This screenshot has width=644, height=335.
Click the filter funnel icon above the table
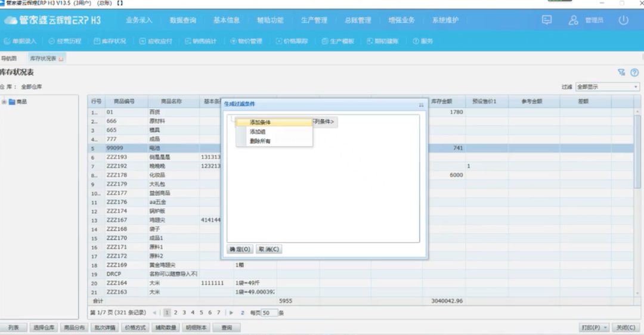tap(621, 72)
